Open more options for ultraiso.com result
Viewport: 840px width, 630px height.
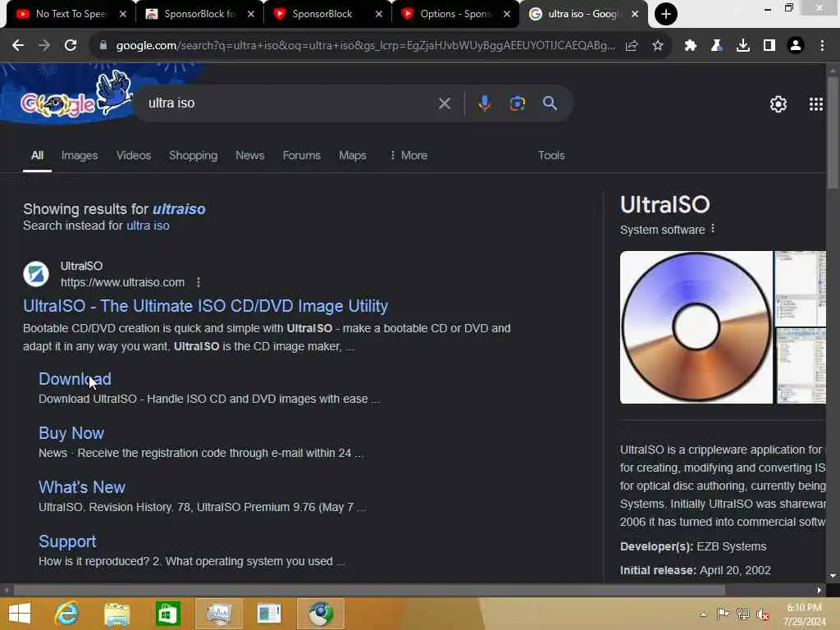click(x=199, y=282)
